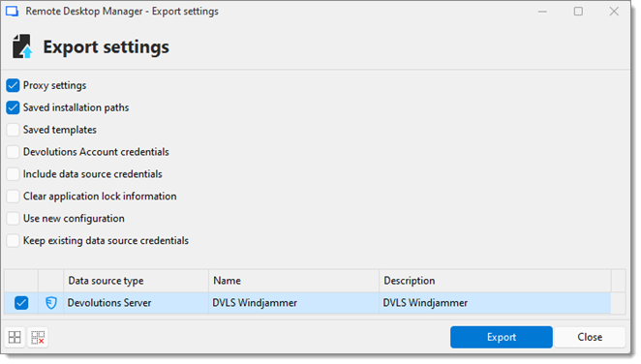
Task: Sort by Data source type column
Action: coord(136,281)
